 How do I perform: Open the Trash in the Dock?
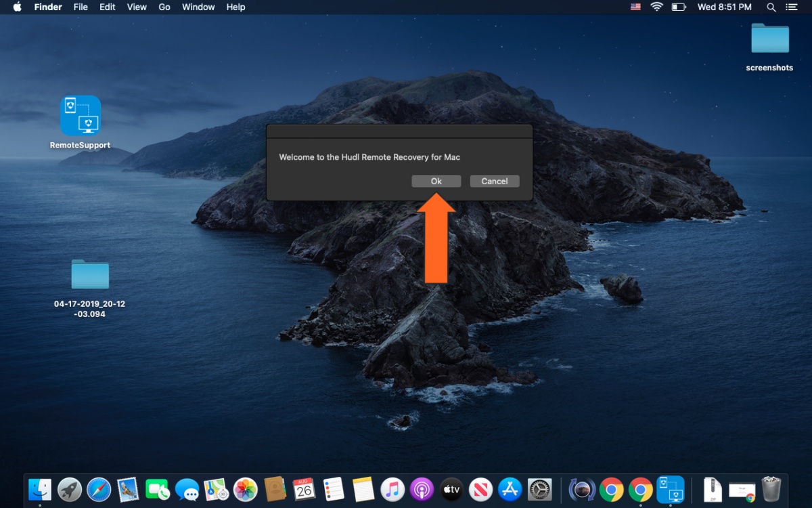(771, 489)
